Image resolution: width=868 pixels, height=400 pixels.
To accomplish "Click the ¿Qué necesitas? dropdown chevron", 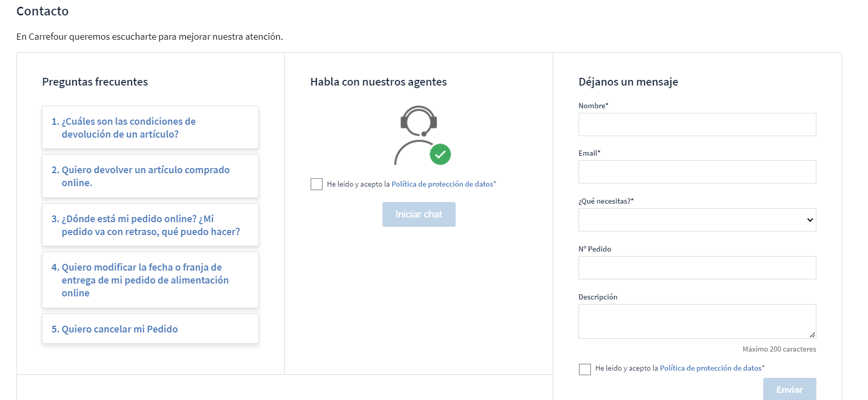I will (810, 220).
